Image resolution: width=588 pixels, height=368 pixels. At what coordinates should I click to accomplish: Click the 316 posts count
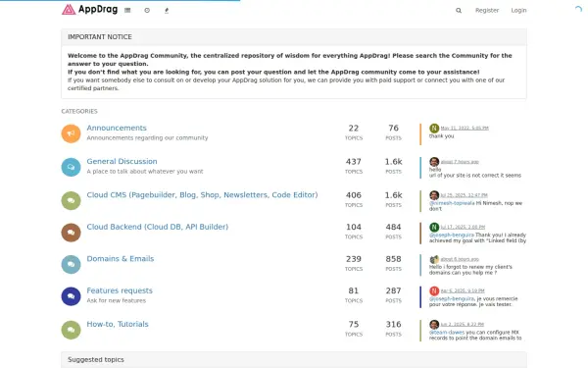[393, 325]
